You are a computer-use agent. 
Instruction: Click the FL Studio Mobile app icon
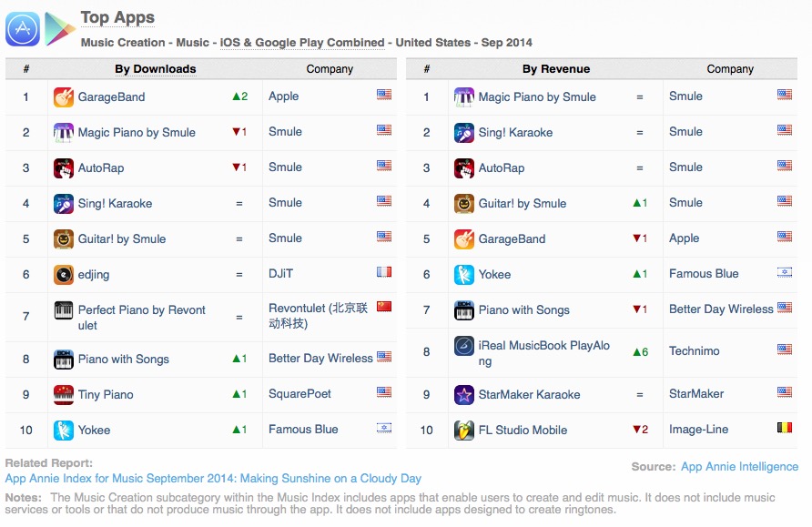[x=463, y=430]
